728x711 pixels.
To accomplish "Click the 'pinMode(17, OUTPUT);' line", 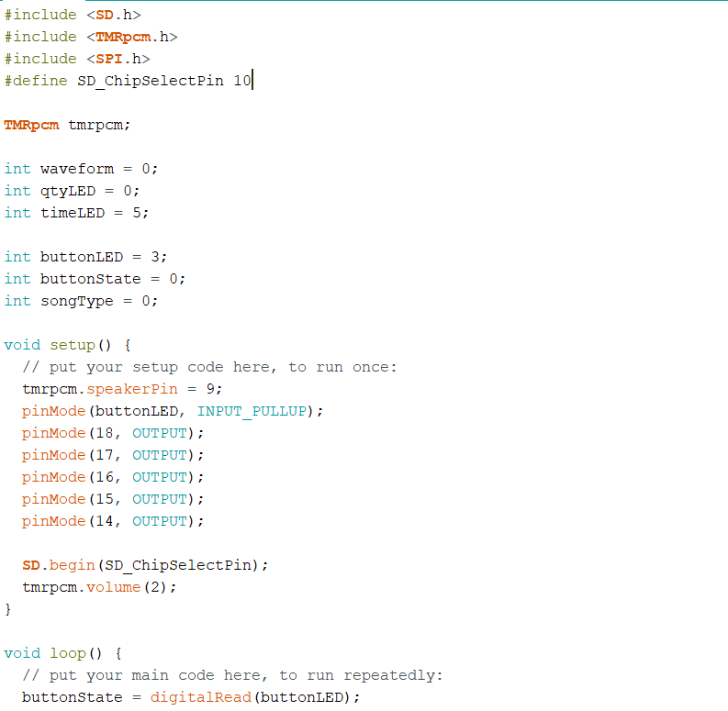I will [113, 455].
